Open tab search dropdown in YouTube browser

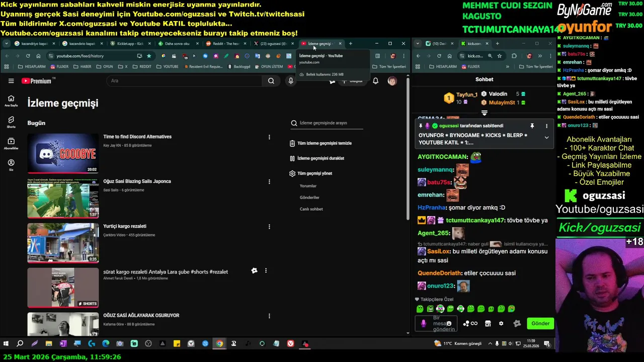6,44
